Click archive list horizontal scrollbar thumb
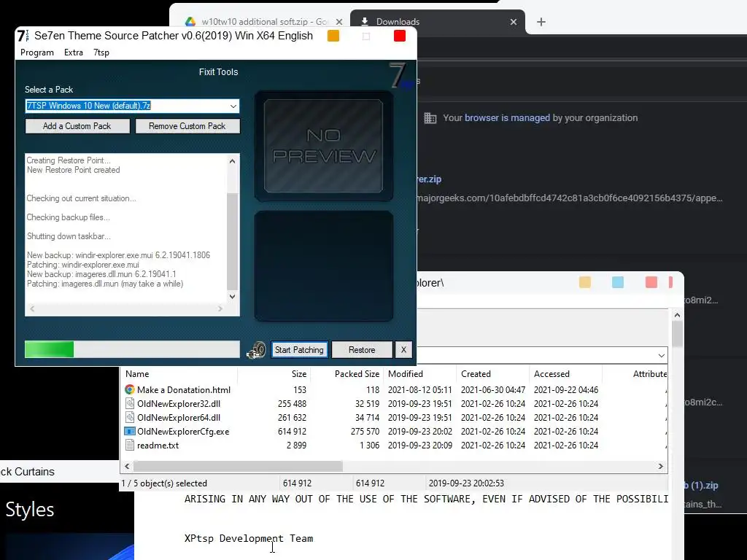This screenshot has height=560, width=747. point(238,466)
